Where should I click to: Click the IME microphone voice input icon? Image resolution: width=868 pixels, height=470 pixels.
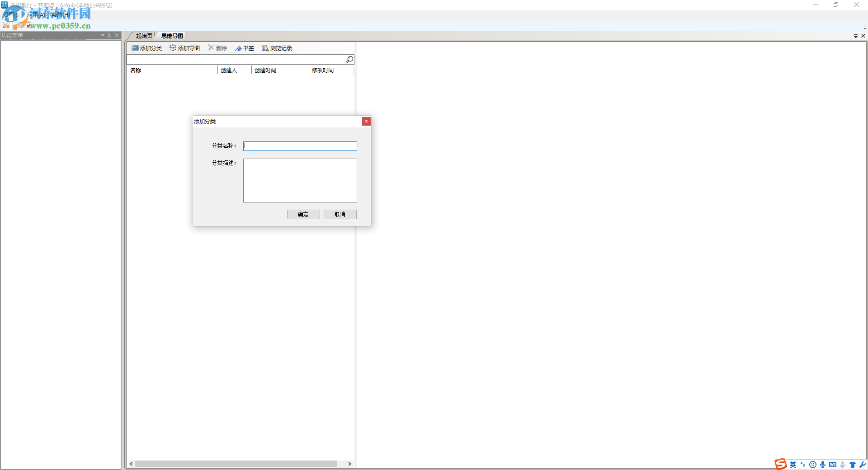[823, 465]
